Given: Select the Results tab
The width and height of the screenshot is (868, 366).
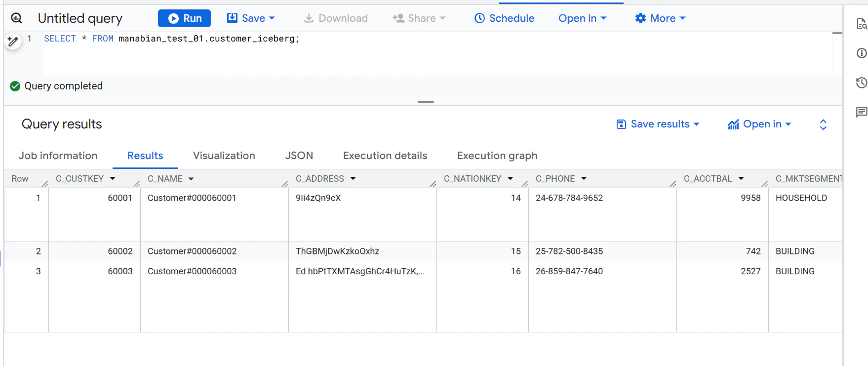Looking at the screenshot, I should tap(145, 156).
